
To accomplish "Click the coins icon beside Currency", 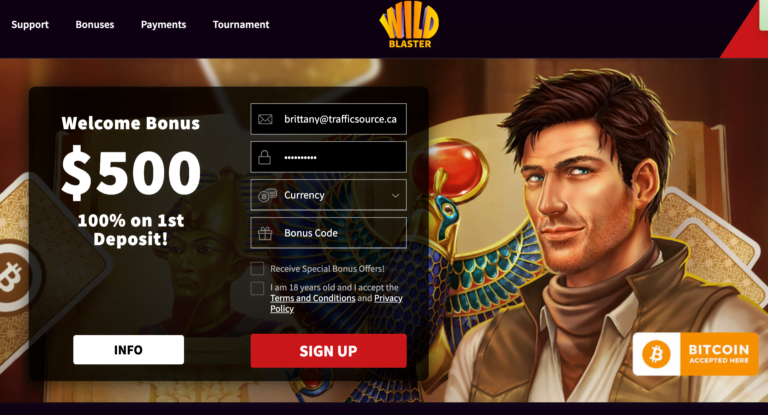I will 267,195.
